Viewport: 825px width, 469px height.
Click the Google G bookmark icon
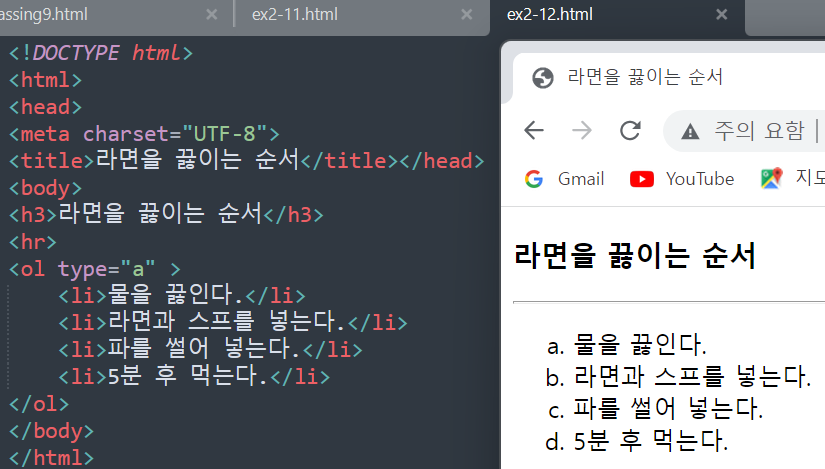click(534, 179)
